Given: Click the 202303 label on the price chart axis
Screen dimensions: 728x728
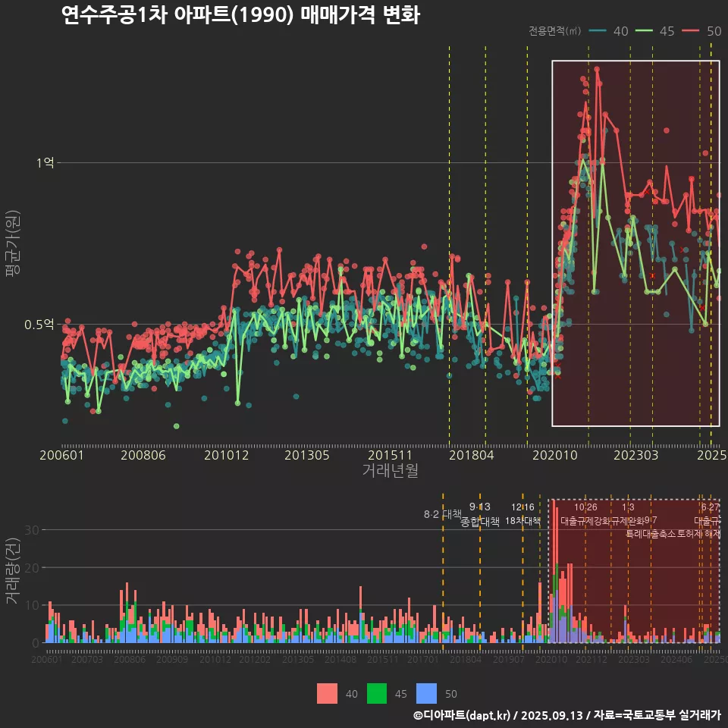Looking at the screenshot, I should 636,455.
